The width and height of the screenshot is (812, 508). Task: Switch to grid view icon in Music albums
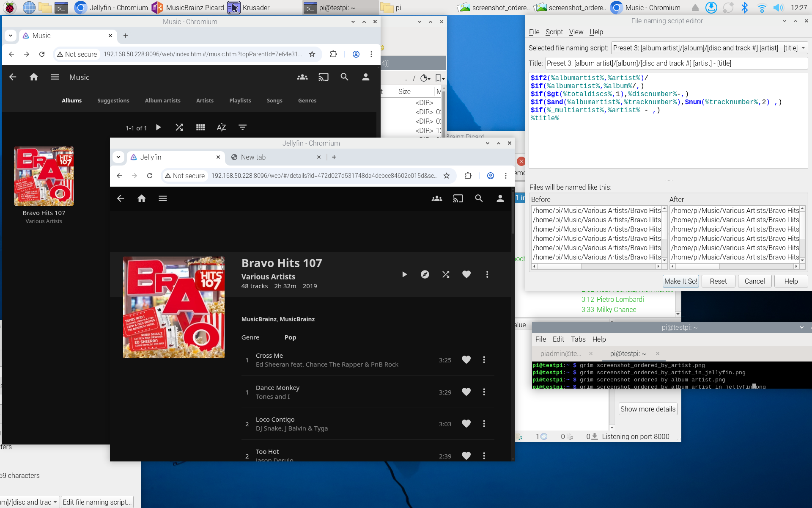[200, 127]
